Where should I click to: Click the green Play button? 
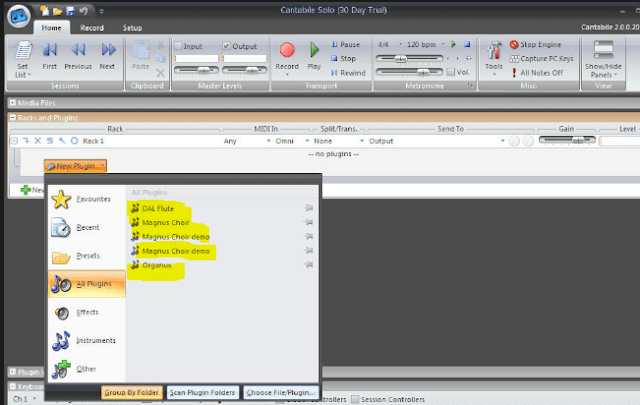tap(314, 56)
